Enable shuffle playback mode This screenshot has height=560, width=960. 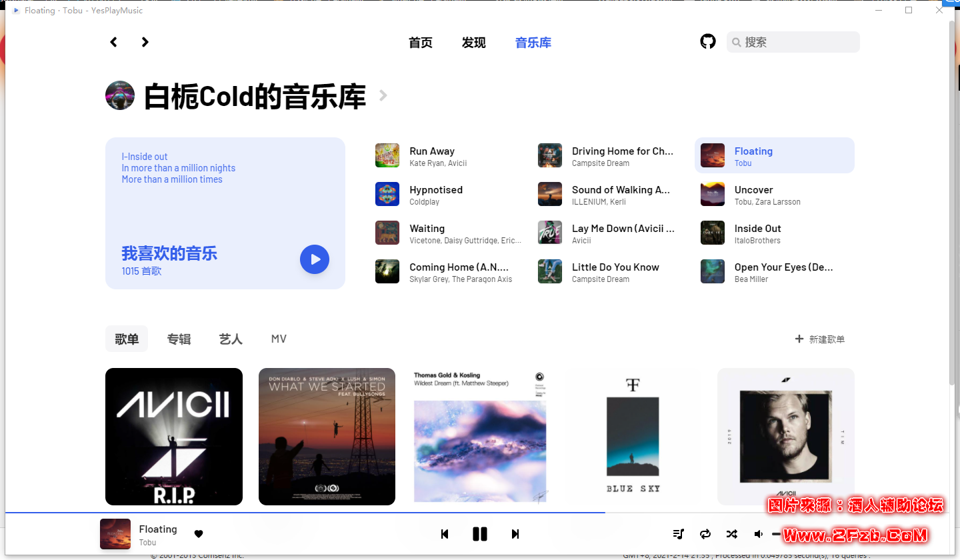731,533
